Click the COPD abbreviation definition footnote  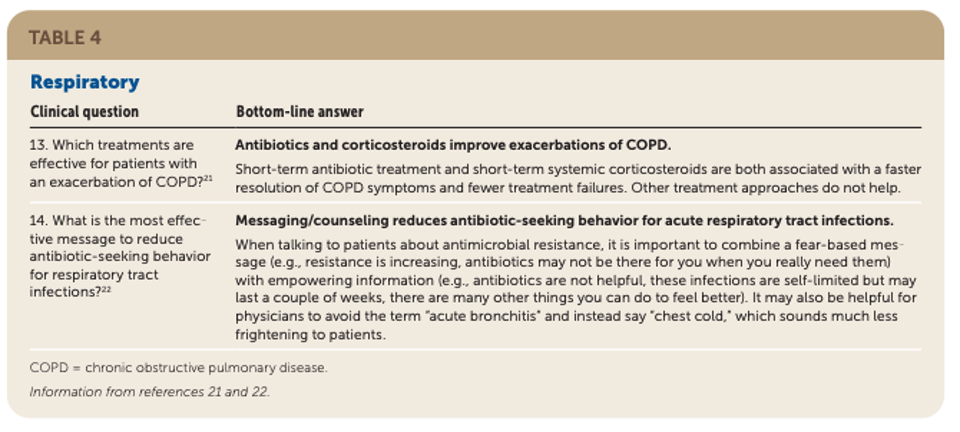[x=178, y=368]
